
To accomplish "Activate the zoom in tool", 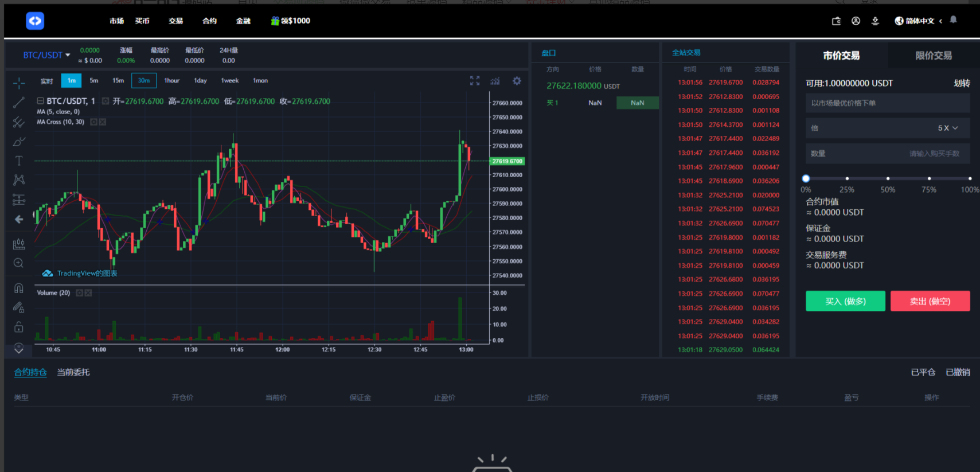I will (x=19, y=263).
